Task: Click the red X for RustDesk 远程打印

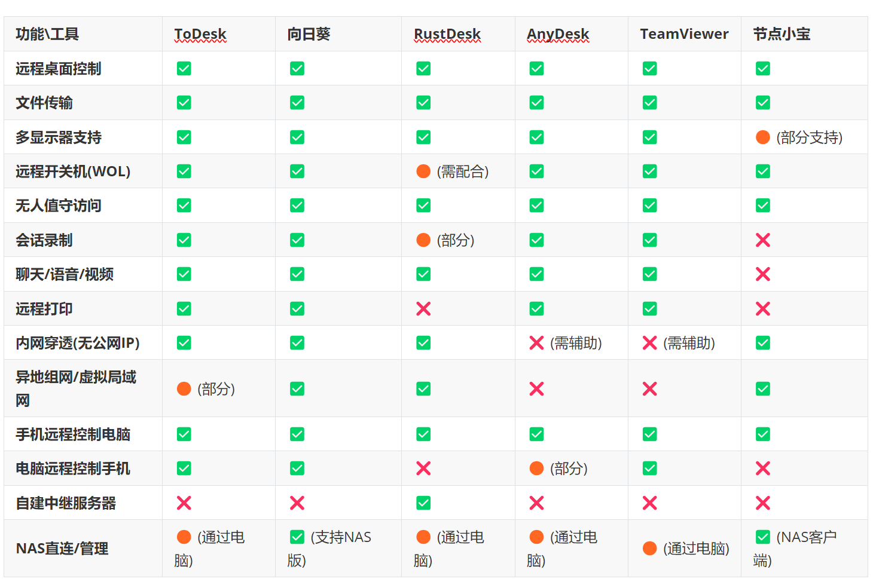Action: point(423,309)
